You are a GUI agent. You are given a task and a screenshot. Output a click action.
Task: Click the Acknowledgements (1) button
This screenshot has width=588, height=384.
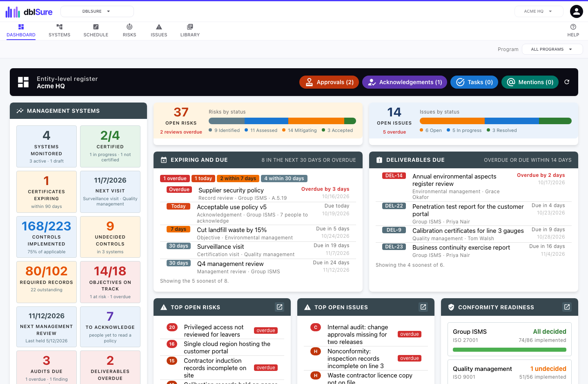[405, 82]
